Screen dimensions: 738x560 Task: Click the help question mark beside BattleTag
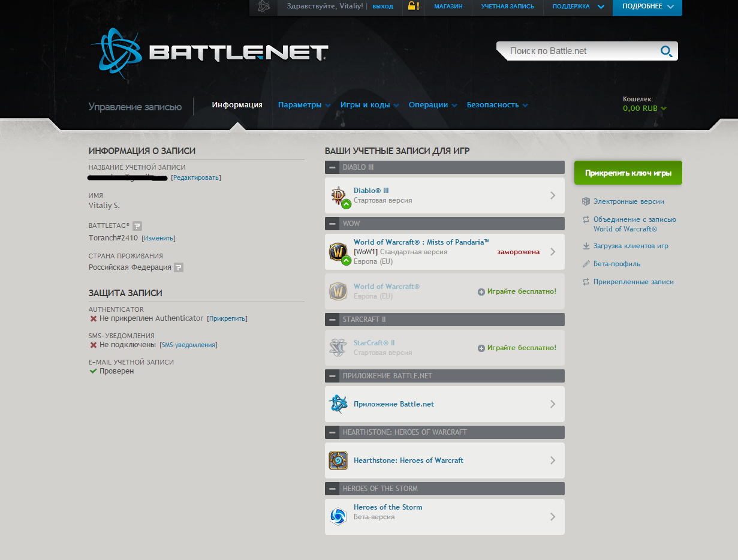137,226
